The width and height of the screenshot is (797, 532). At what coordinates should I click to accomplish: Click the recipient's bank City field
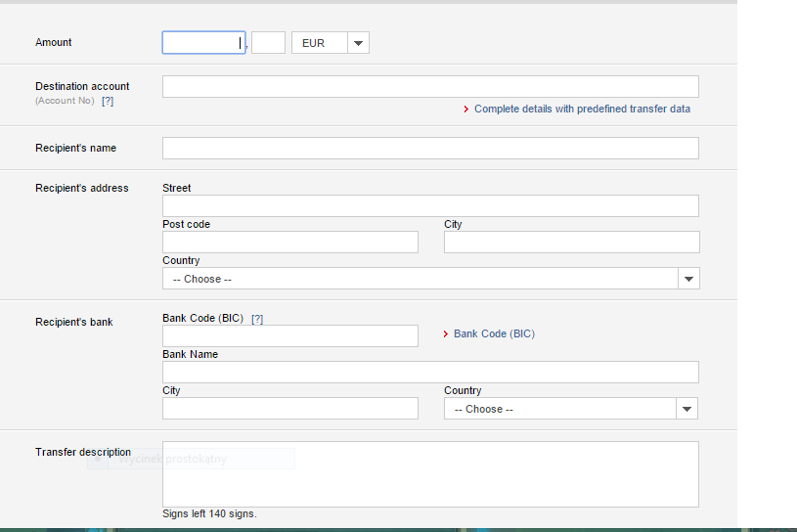pyautogui.click(x=290, y=408)
